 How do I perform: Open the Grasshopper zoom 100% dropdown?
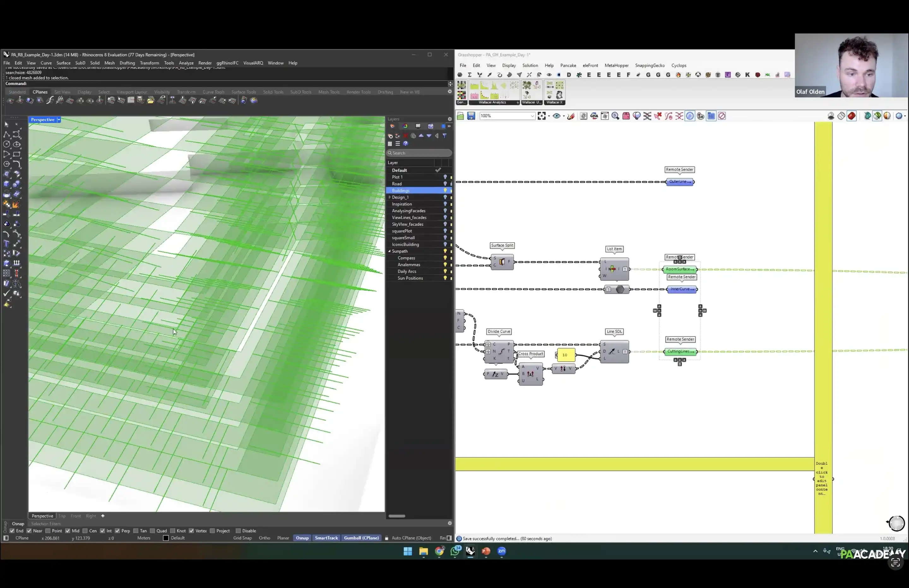[x=532, y=116]
